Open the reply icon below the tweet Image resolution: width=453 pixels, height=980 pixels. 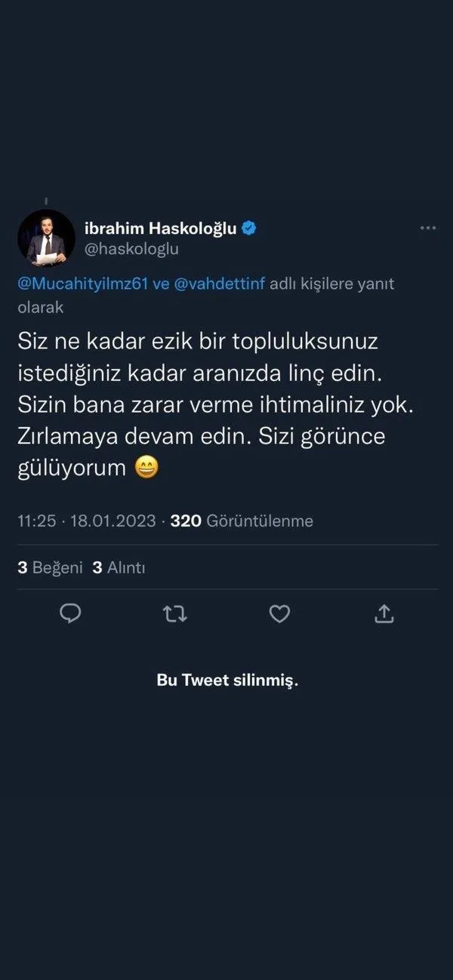pyautogui.click(x=70, y=614)
